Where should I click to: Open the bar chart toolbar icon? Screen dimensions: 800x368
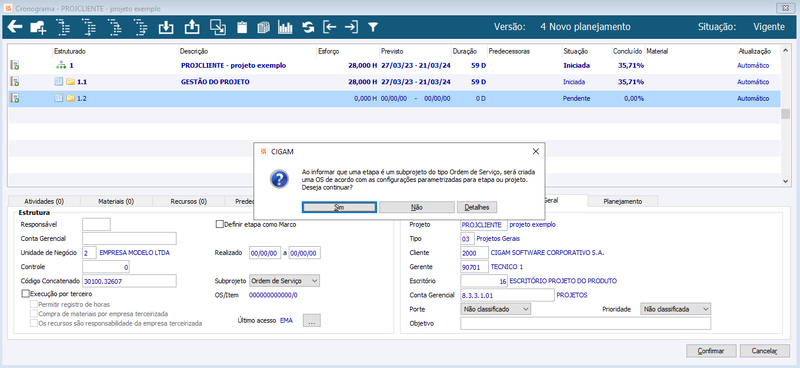click(x=285, y=28)
